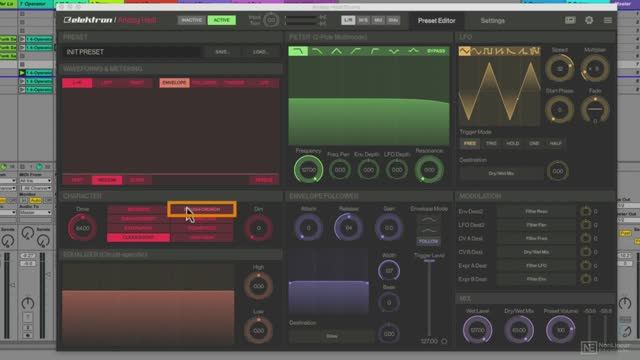This screenshot has height=360, width=640.
Task: Click the SAVE preset button
Action: [222, 52]
